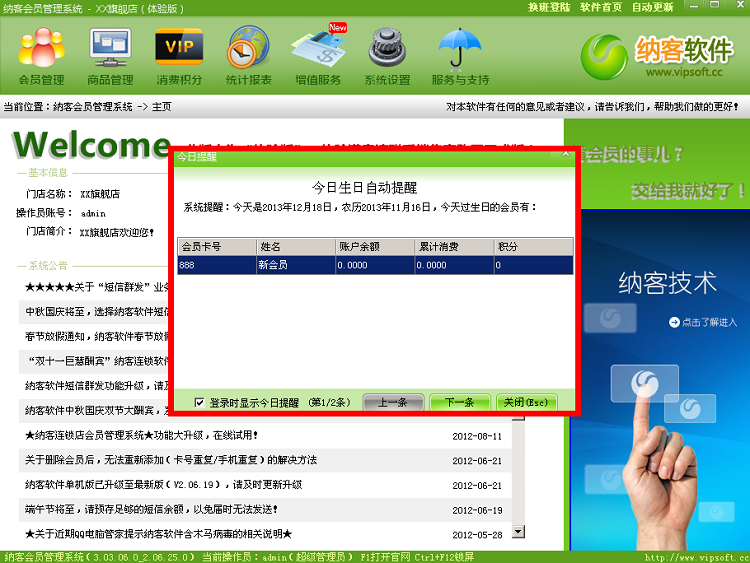Click the 上一条 previous button
The width and height of the screenshot is (750, 563).
[x=393, y=402]
